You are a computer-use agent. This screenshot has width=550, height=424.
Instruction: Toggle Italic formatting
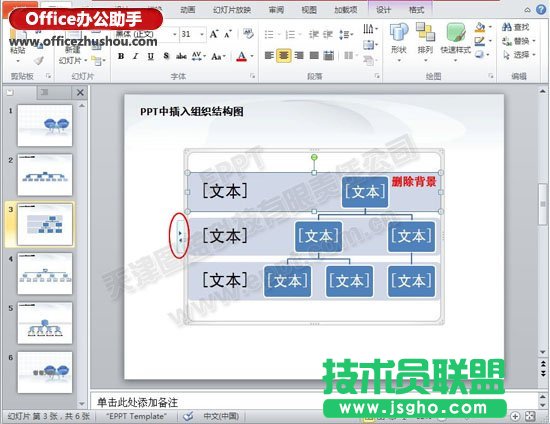[x=136, y=56]
